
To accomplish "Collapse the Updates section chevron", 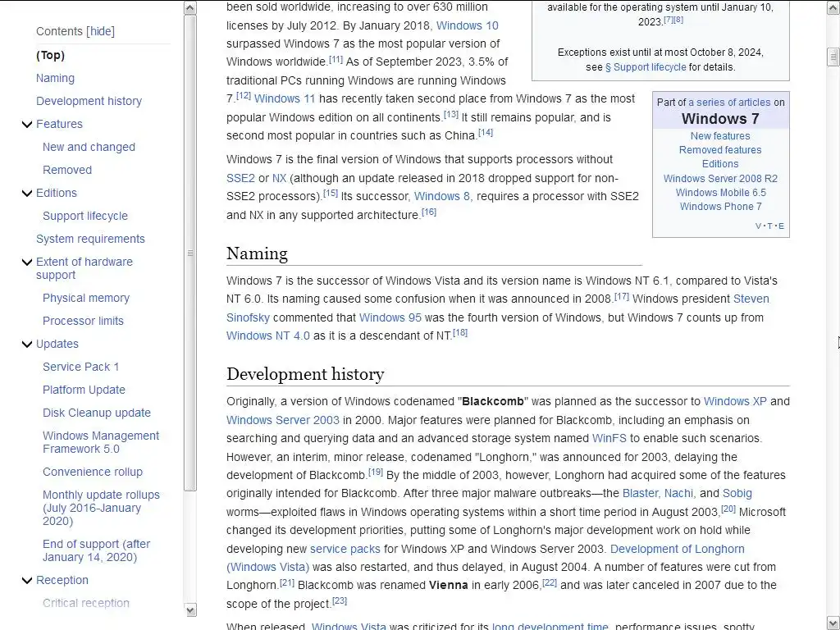I will point(27,344).
